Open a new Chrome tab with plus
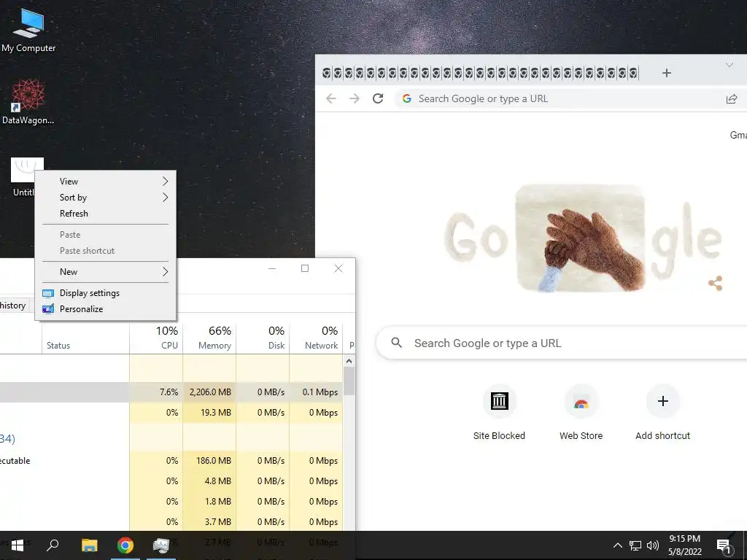The width and height of the screenshot is (747, 560). coord(667,73)
